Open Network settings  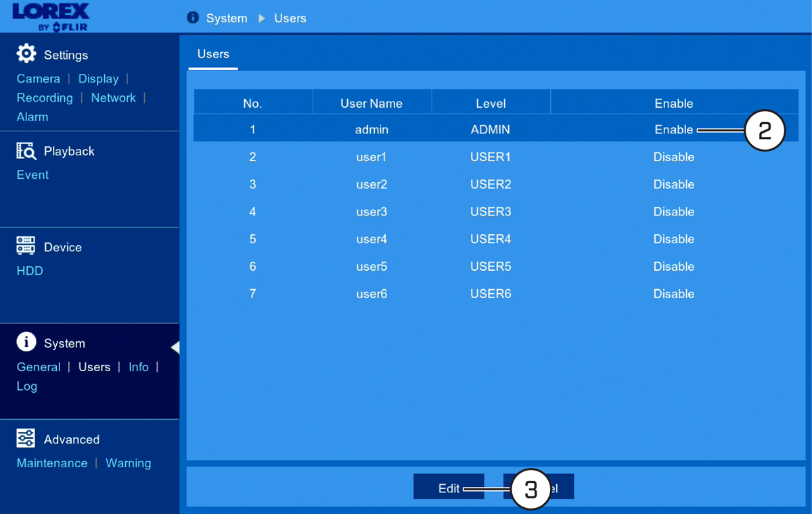114,98
